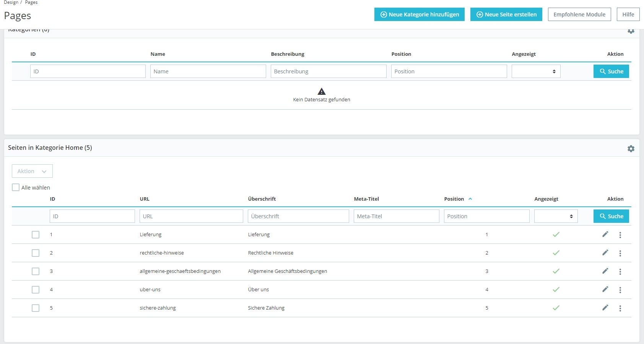
Task: Focus the ID filter in Kategorien table
Action: coord(88,71)
